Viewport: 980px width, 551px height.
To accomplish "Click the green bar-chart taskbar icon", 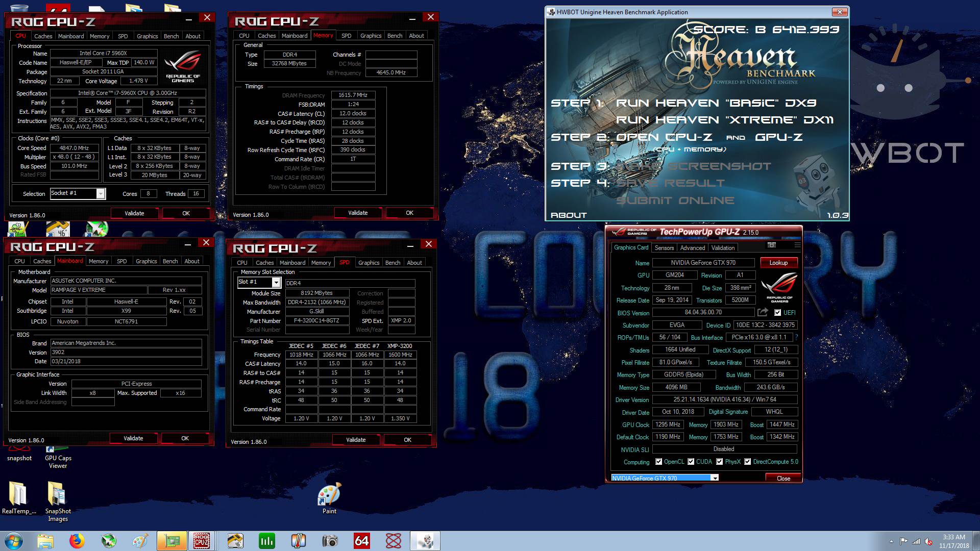I will pyautogui.click(x=267, y=541).
